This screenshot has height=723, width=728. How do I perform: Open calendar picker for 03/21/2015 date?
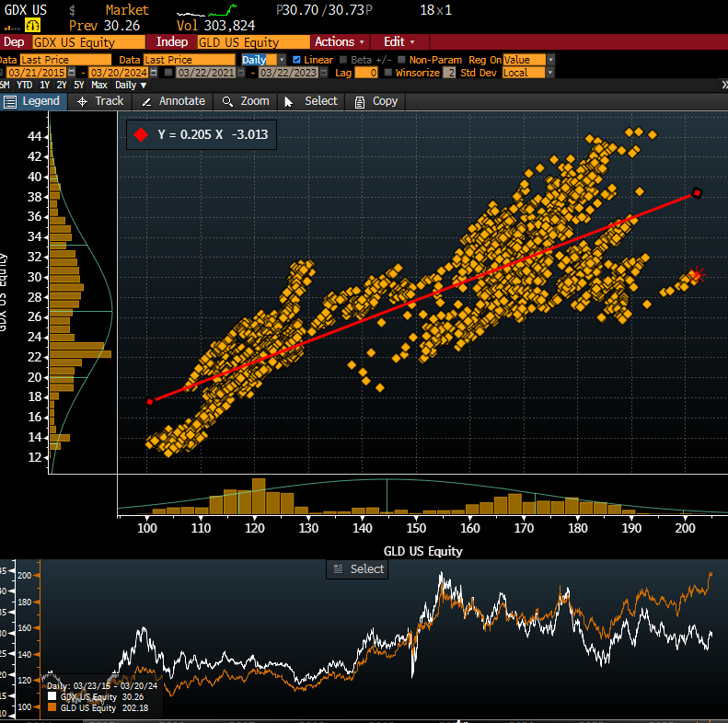72,73
